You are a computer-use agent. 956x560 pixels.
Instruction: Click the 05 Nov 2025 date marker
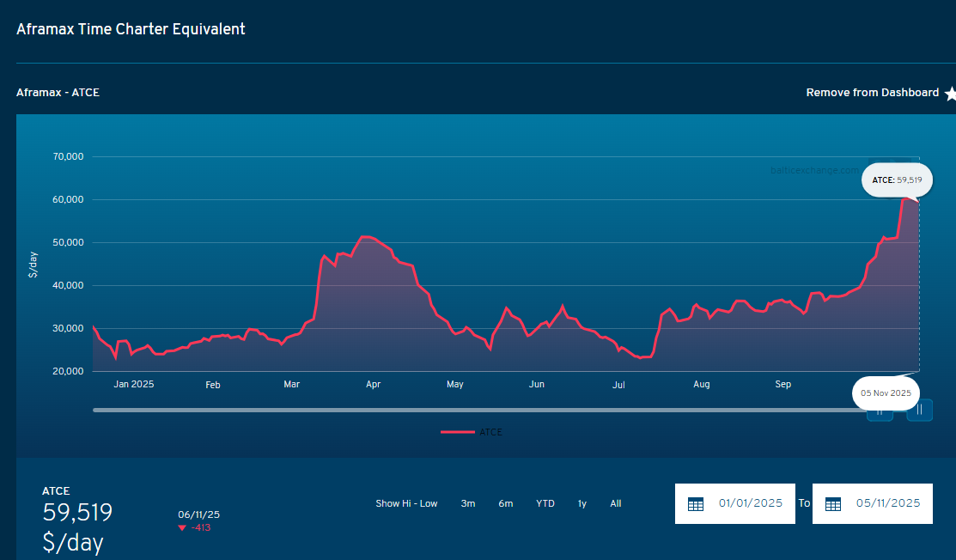[886, 393]
